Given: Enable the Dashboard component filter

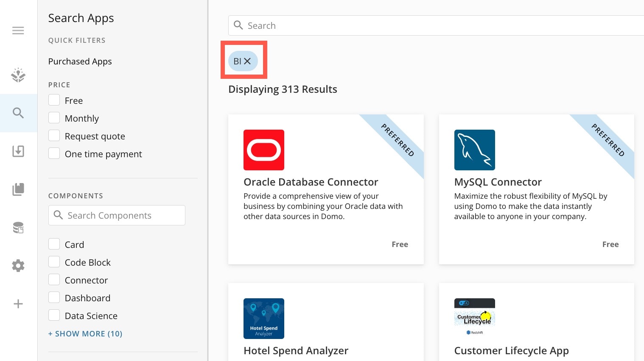Looking at the screenshot, I should click(x=54, y=297).
